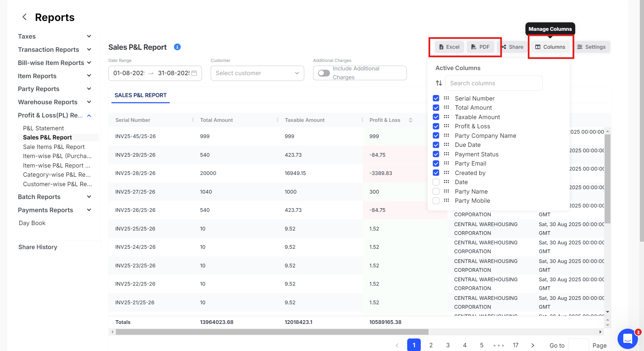Click the back arrow next to Reports

(x=24, y=17)
